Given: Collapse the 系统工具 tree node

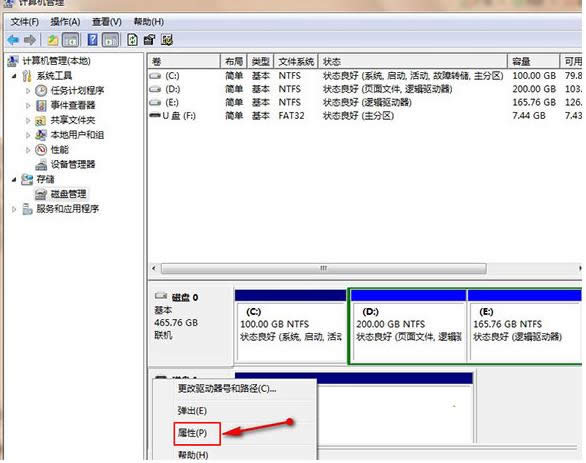Looking at the screenshot, I should tap(14, 76).
